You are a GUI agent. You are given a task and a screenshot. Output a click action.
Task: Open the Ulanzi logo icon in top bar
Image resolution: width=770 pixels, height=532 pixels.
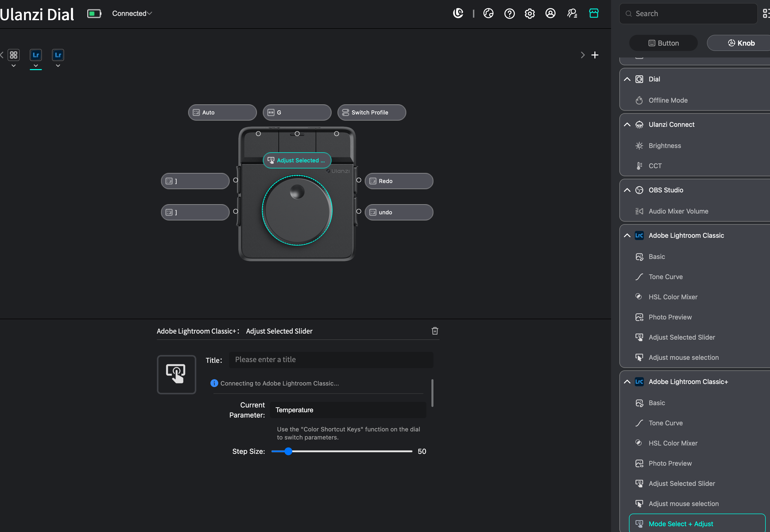(x=458, y=13)
